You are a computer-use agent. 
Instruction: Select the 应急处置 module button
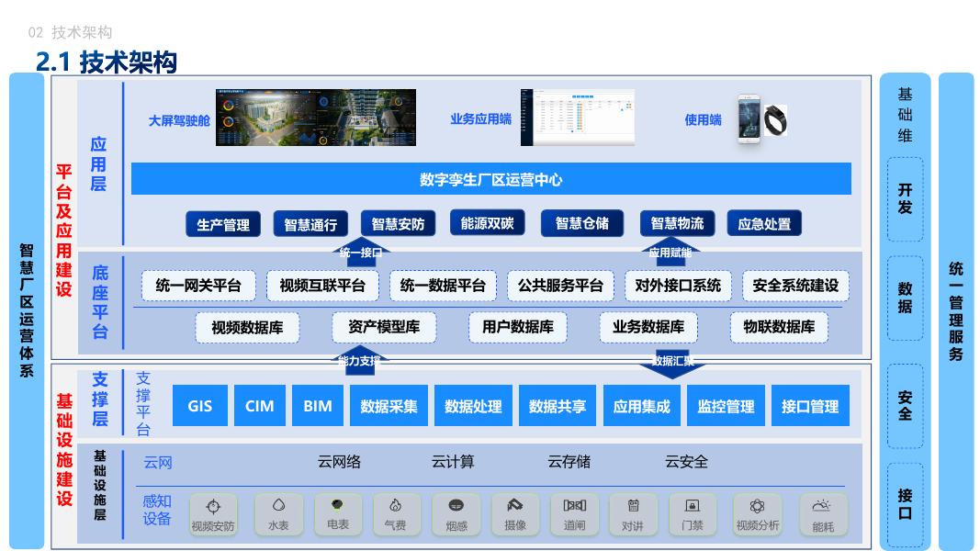(x=764, y=224)
